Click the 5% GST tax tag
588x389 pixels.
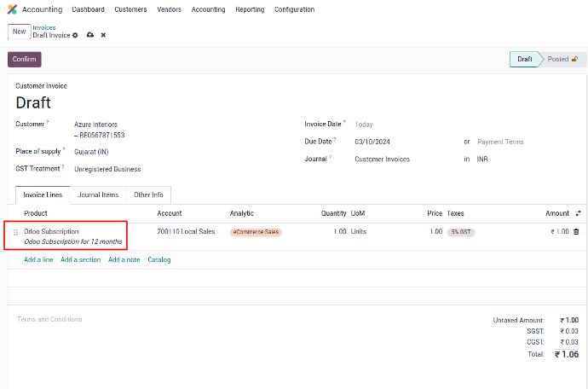coord(461,232)
